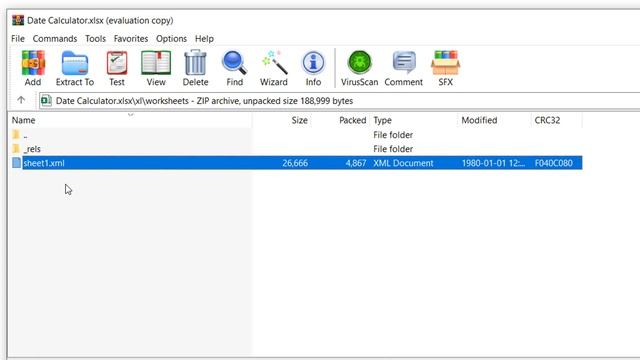This screenshot has height=360, width=640.
Task: Open the Comment tool
Action: [403, 68]
